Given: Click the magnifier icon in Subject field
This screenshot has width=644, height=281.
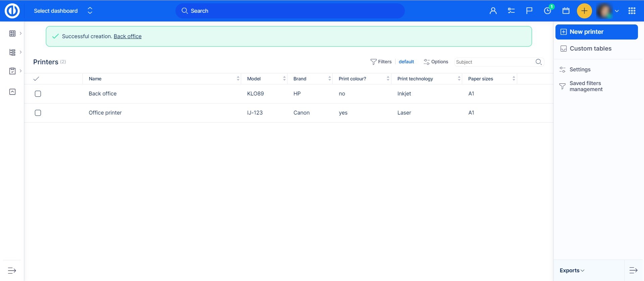Looking at the screenshot, I should pos(539,62).
